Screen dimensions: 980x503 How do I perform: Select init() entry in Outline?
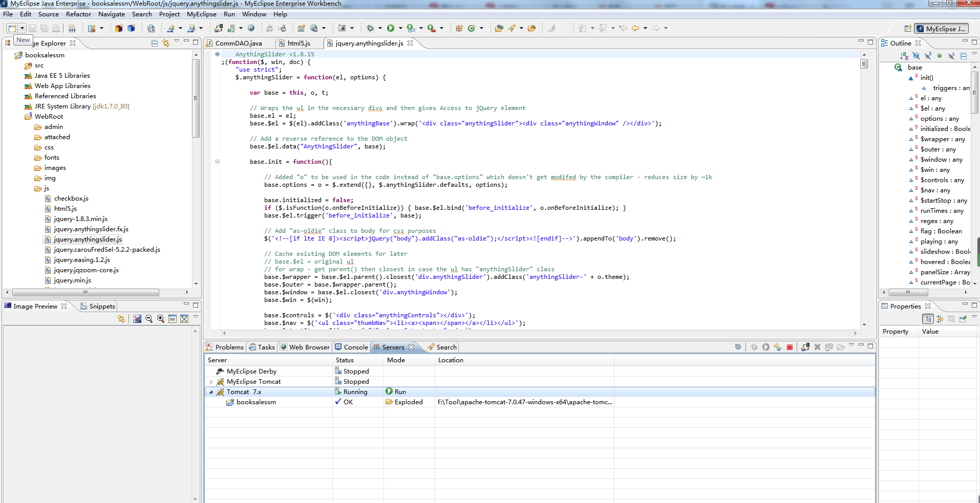[927, 78]
